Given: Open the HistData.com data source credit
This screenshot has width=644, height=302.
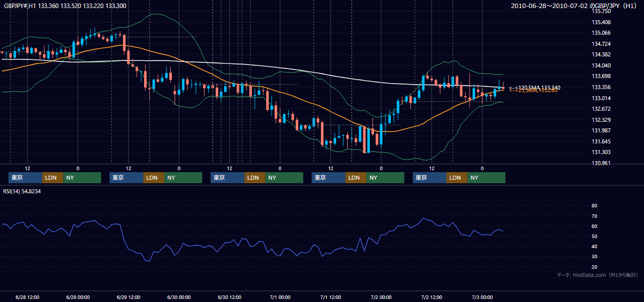Looking at the screenshot, I should [x=598, y=275].
